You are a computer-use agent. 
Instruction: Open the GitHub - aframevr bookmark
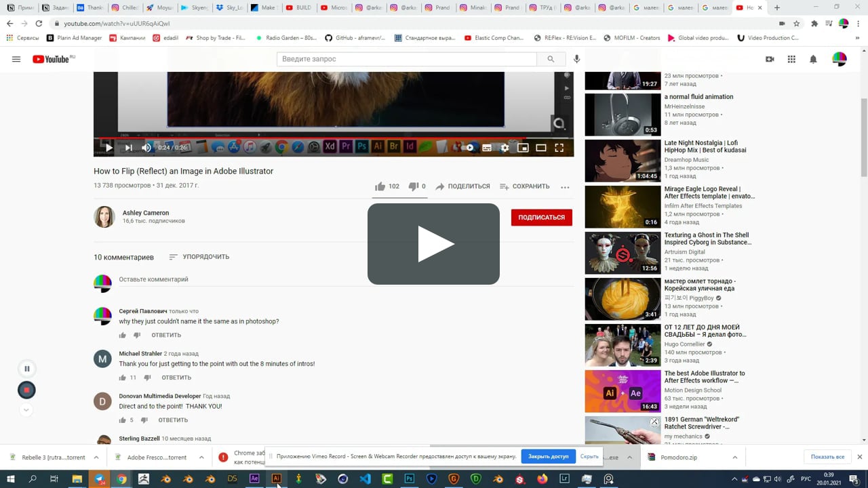coord(353,38)
